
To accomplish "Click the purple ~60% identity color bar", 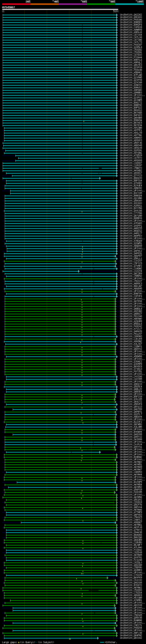I will [x=73, y=4].
